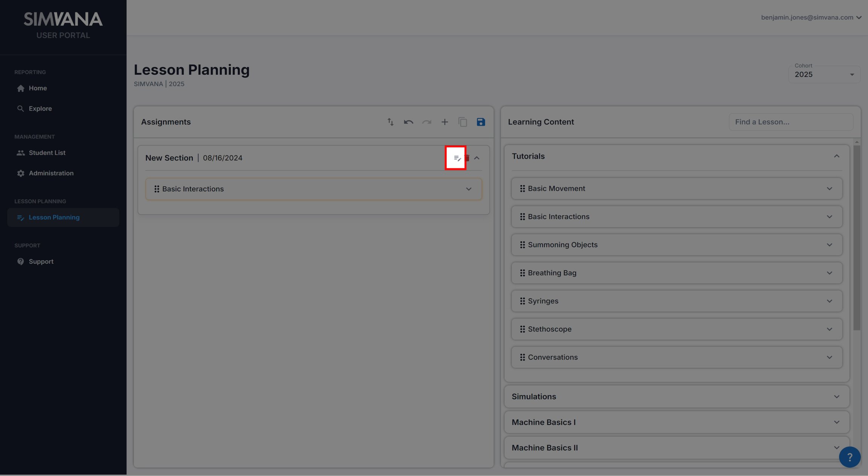Image resolution: width=868 pixels, height=476 pixels.
Task: Collapse the Tutorials section chevron
Action: click(836, 156)
